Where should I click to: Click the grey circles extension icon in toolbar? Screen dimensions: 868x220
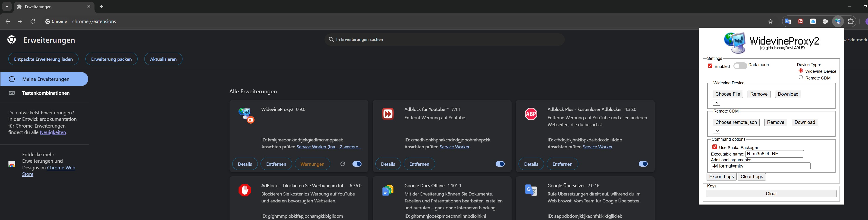pos(826,21)
